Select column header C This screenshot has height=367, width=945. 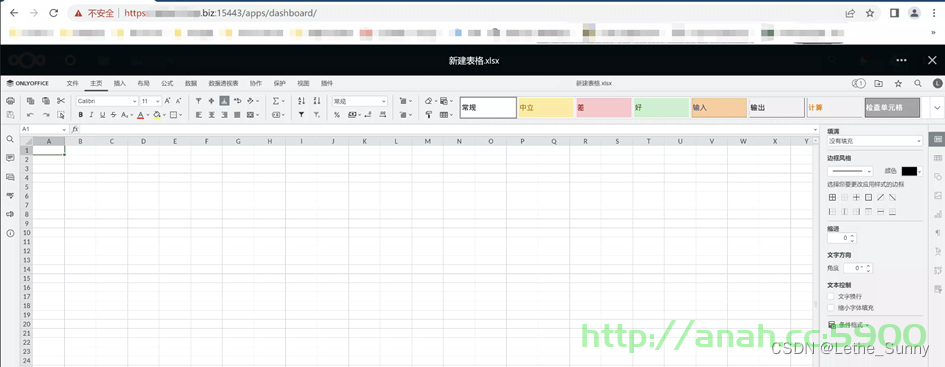[112, 142]
